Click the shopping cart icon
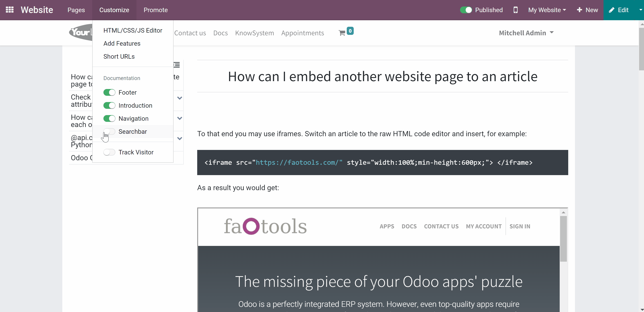The width and height of the screenshot is (644, 312). click(342, 33)
